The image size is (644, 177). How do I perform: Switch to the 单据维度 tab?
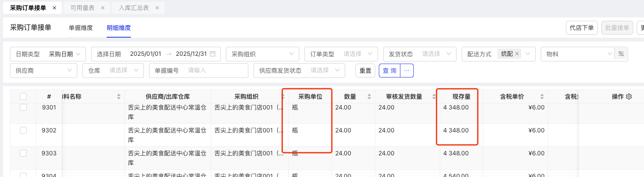coord(81,28)
